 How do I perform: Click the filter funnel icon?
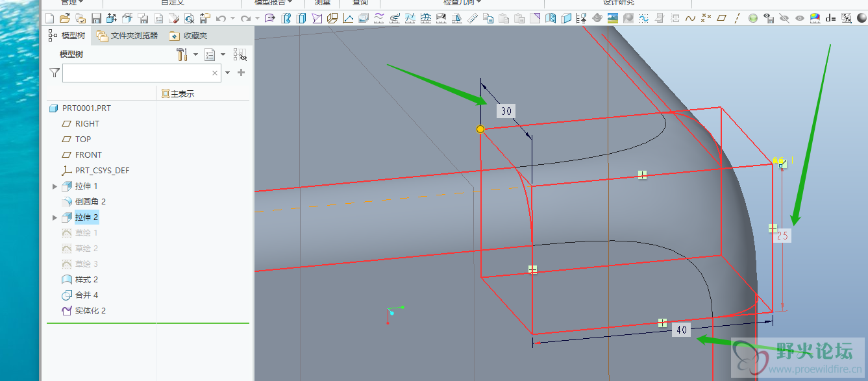coord(55,73)
